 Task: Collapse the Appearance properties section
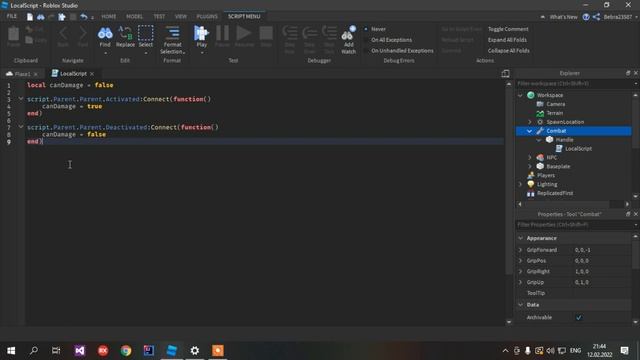pyautogui.click(x=520, y=238)
